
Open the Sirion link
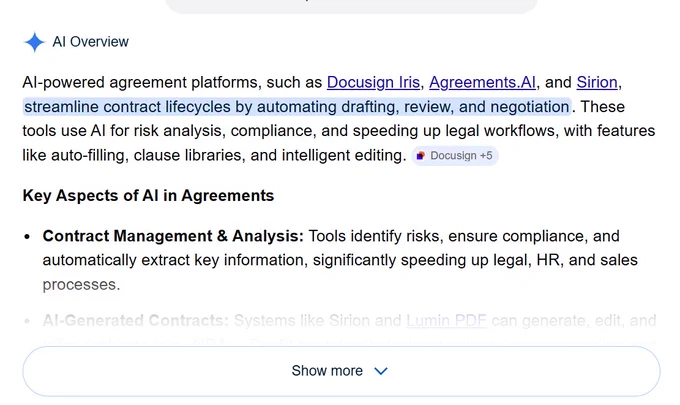597,82
